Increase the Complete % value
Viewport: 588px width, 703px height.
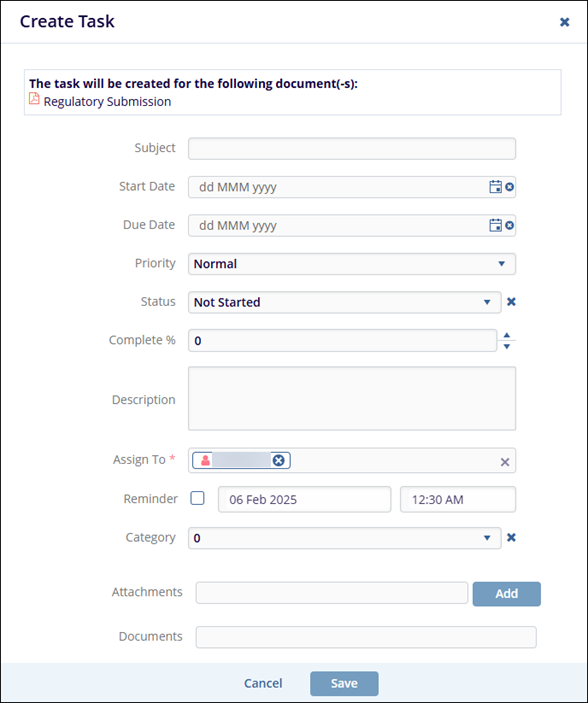(506, 335)
